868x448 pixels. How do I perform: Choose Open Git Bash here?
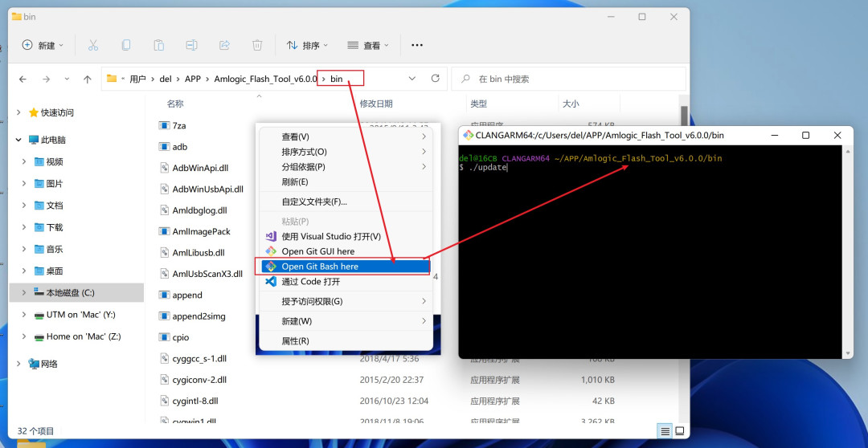tap(344, 266)
